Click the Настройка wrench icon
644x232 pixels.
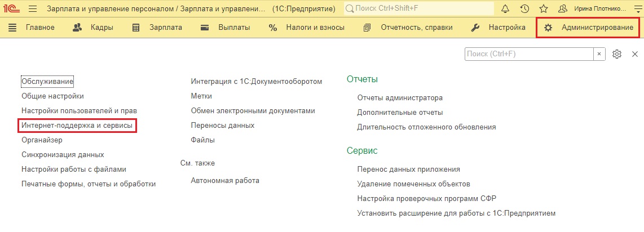click(x=475, y=28)
